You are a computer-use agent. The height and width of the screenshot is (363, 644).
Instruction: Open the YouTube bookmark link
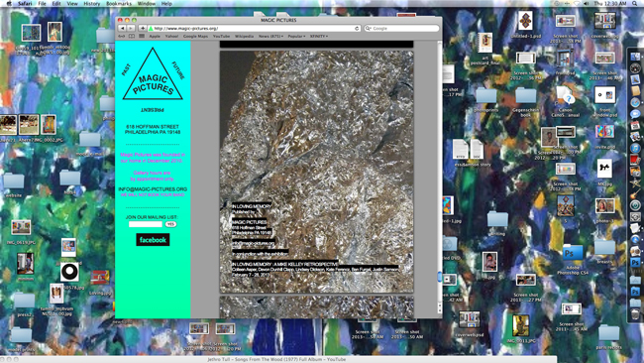click(x=221, y=36)
